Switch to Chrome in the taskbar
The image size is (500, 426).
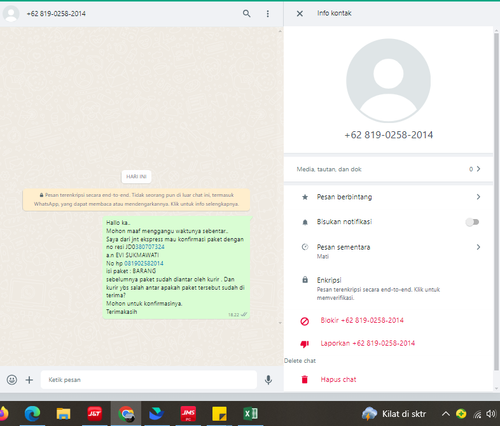126,414
